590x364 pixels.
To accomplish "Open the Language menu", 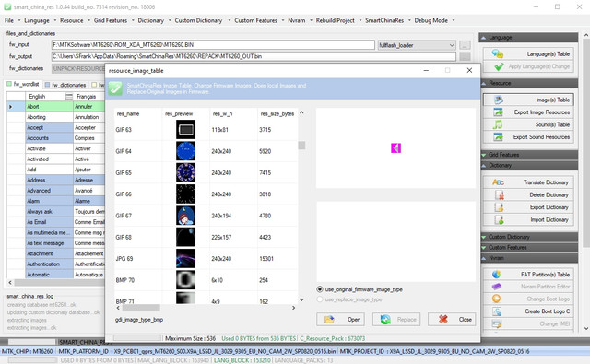I will [37, 20].
